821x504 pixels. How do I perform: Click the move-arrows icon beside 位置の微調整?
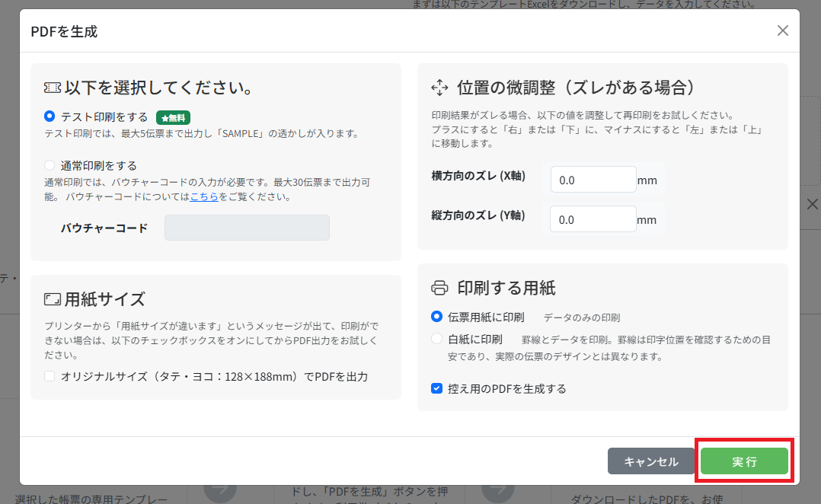point(439,88)
